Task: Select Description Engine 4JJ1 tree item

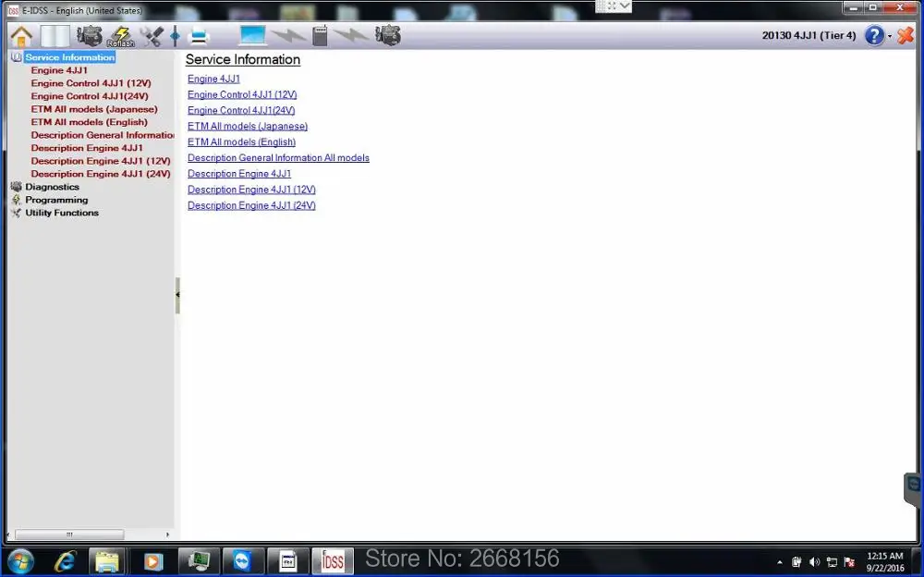Action: pyautogui.click(x=87, y=148)
